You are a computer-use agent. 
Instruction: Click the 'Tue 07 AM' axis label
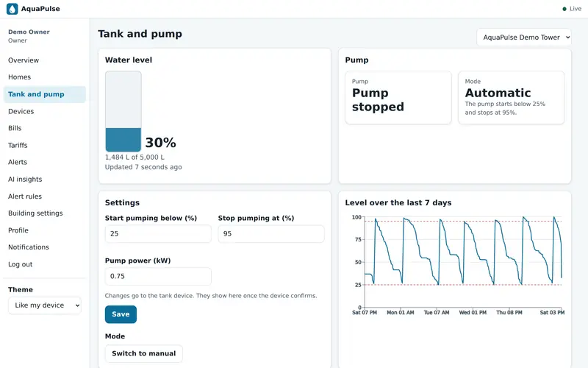[x=437, y=312]
